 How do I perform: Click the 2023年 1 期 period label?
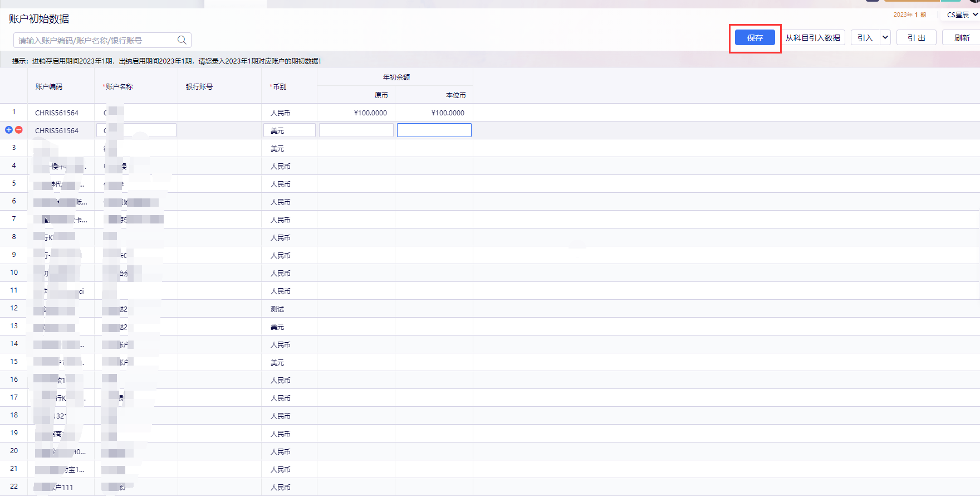click(910, 14)
